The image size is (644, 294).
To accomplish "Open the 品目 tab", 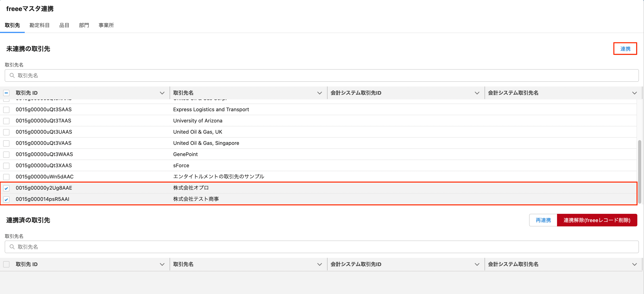I will point(64,25).
